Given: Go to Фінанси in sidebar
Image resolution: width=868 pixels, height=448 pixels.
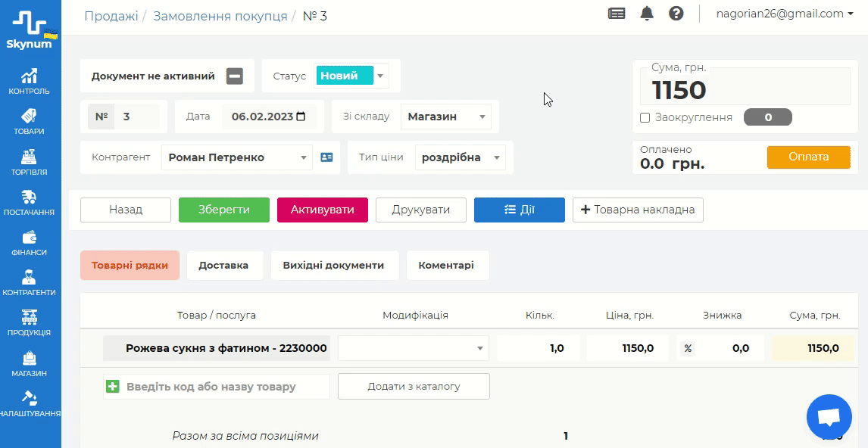Looking at the screenshot, I should 30,243.
